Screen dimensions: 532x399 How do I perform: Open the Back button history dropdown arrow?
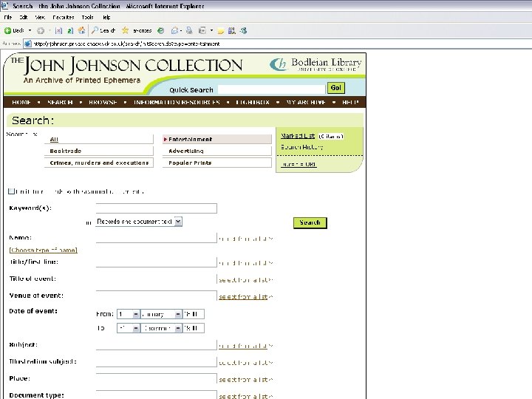pyautogui.click(x=30, y=30)
